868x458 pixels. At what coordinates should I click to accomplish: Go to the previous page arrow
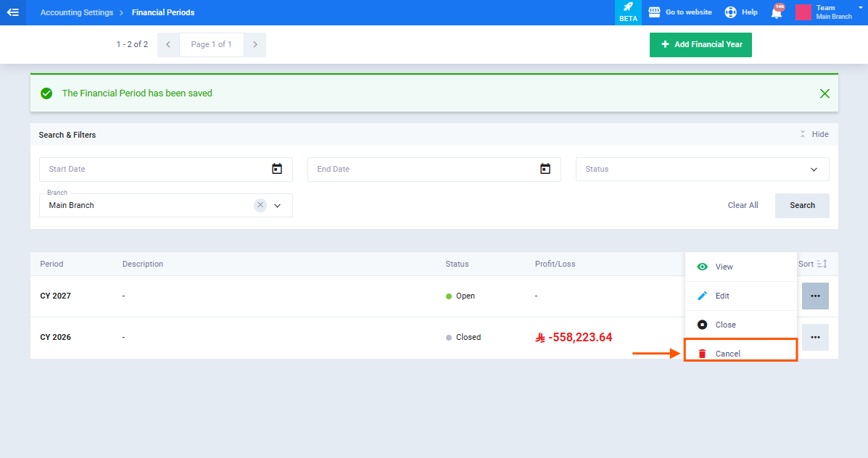tap(168, 45)
